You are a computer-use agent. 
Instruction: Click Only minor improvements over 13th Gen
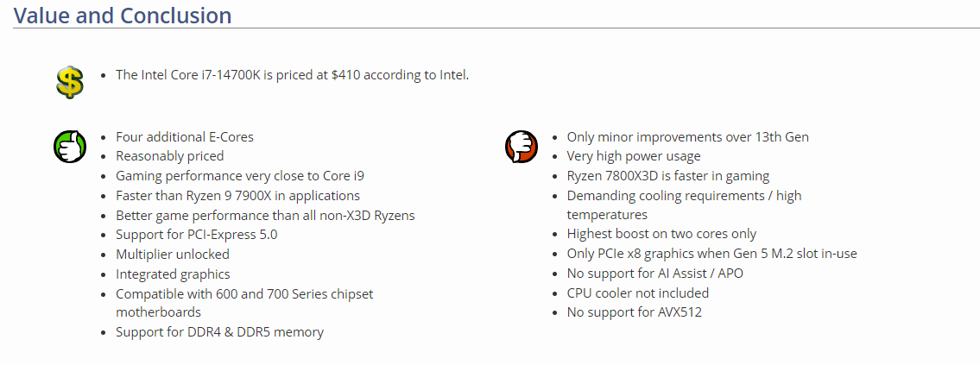[687, 136]
